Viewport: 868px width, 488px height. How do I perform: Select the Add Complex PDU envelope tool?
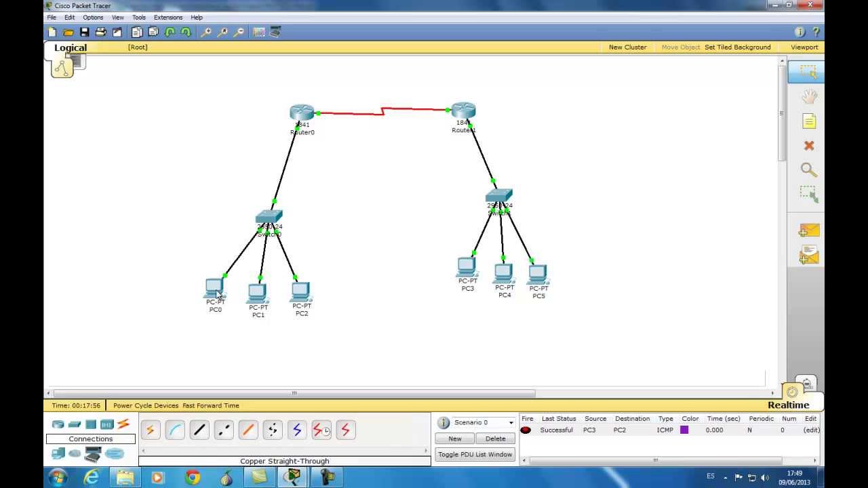pyautogui.click(x=808, y=255)
